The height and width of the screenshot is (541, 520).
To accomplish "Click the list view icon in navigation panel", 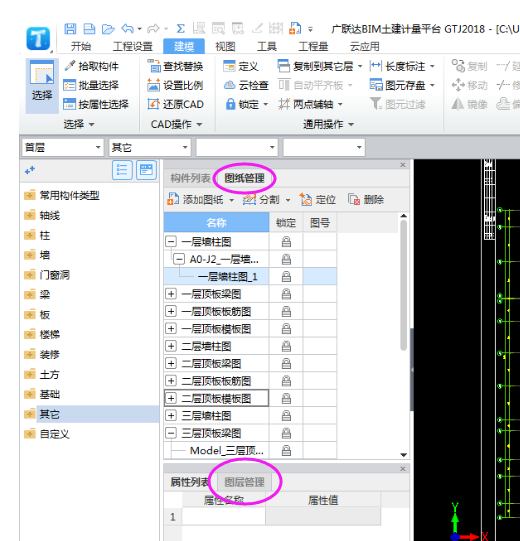I will pyautogui.click(x=122, y=170).
